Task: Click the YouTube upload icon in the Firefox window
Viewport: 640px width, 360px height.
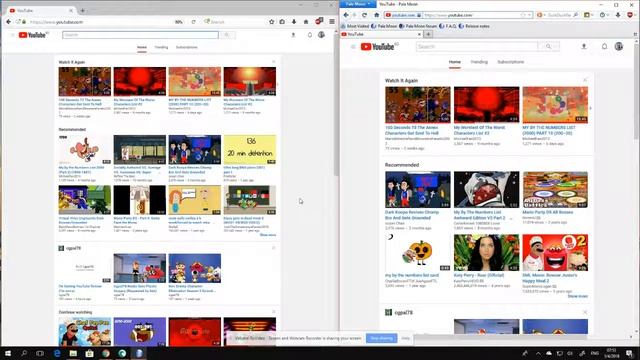Action: (293, 35)
